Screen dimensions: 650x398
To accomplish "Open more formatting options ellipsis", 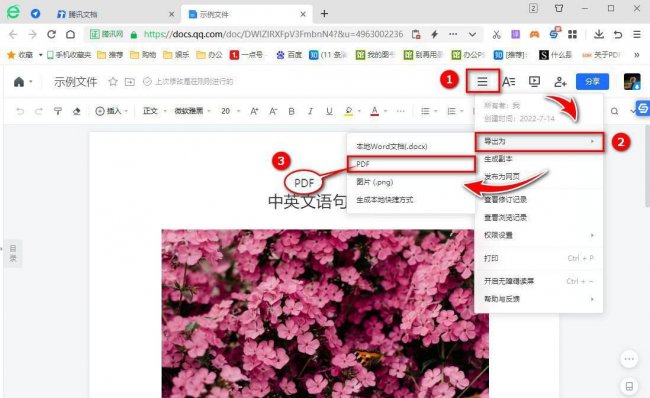I will coord(400,111).
